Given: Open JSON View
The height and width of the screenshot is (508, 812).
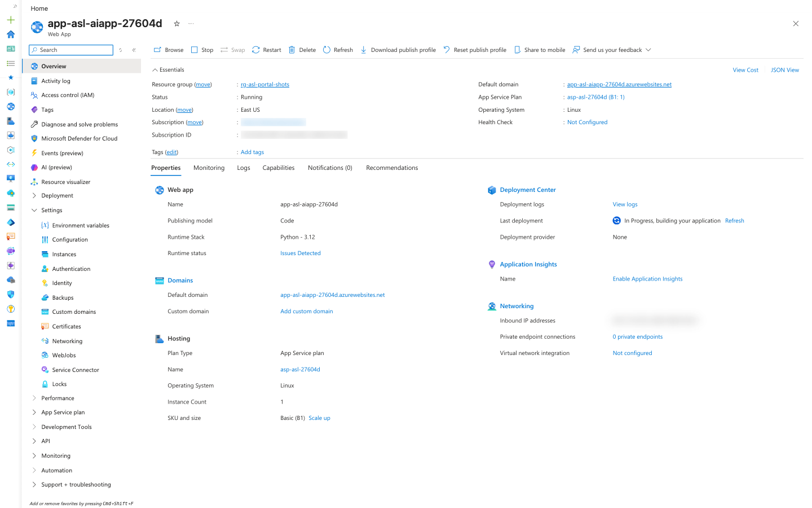Looking at the screenshot, I should point(785,70).
